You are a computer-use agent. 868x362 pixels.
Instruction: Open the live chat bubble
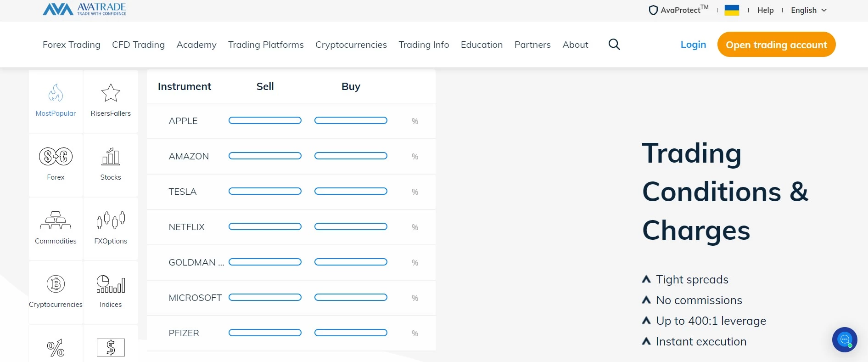tap(845, 340)
